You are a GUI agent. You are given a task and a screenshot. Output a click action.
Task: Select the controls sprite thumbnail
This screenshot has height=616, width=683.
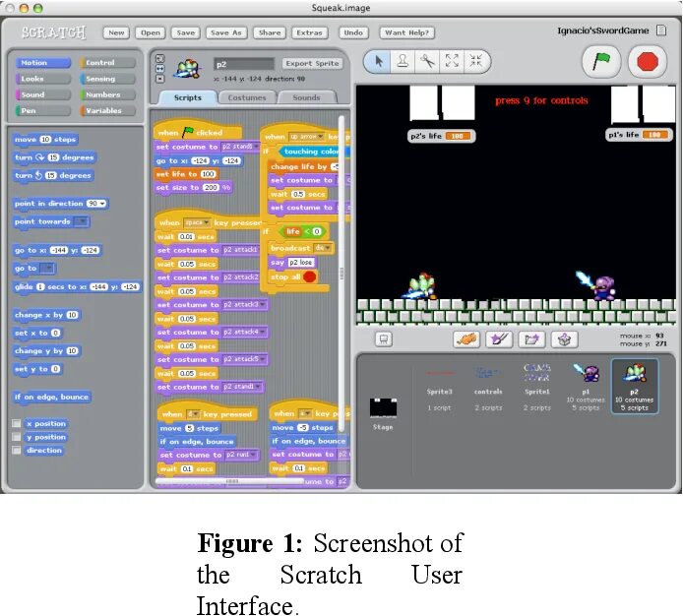[488, 387]
